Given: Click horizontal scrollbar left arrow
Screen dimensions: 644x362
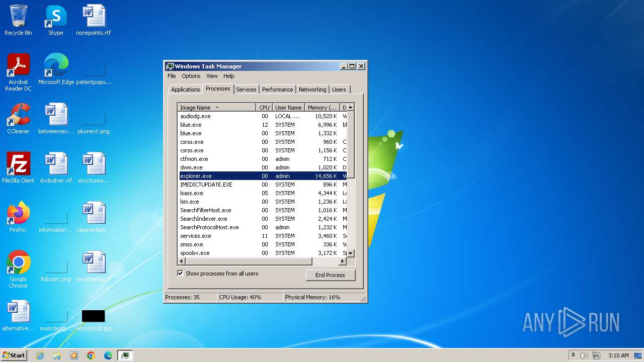Looking at the screenshot, I should click(182, 261).
